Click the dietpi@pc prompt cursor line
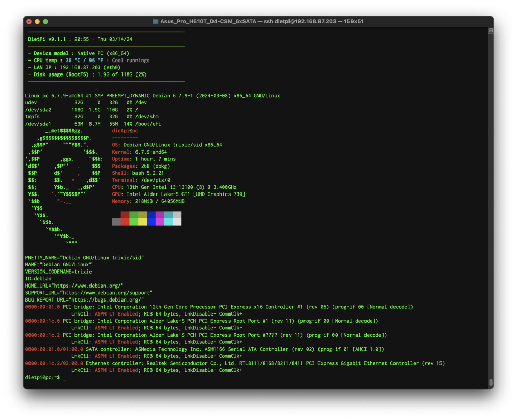The height and width of the screenshot is (420, 517). [45, 377]
